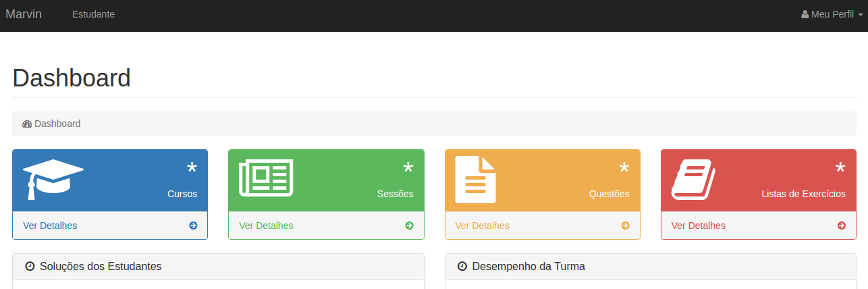Open Ver Detalhes under Cursos

pyautogui.click(x=50, y=226)
